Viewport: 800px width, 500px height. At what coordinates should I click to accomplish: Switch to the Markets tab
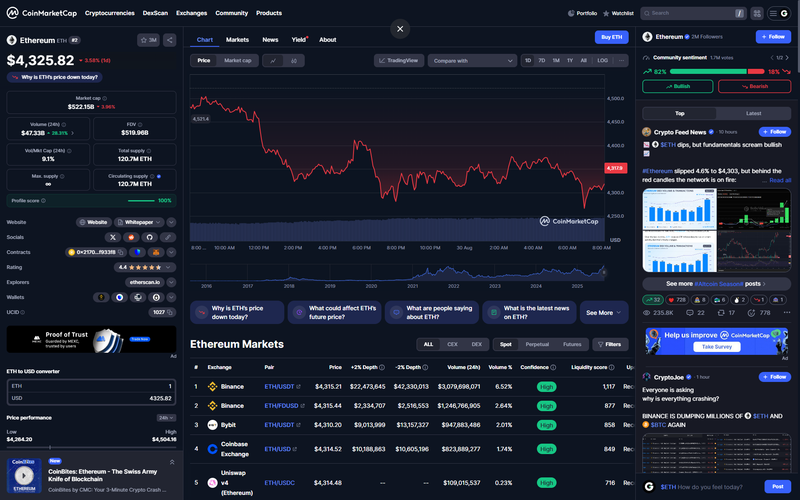point(237,40)
